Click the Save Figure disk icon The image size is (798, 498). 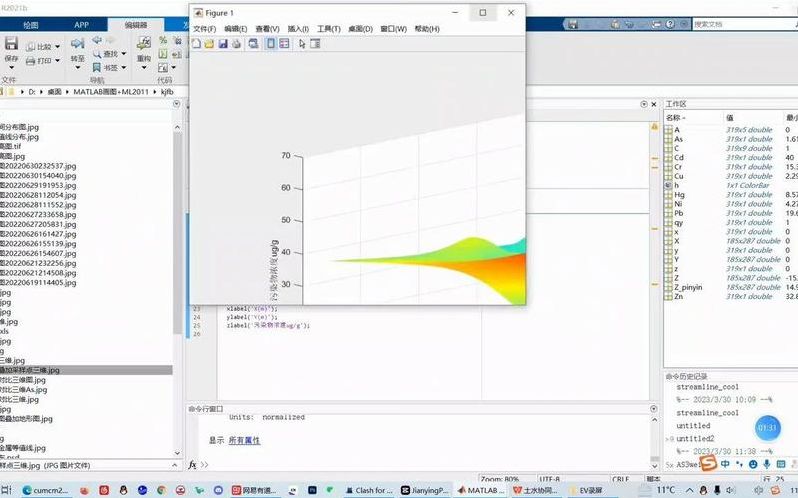[x=222, y=44]
